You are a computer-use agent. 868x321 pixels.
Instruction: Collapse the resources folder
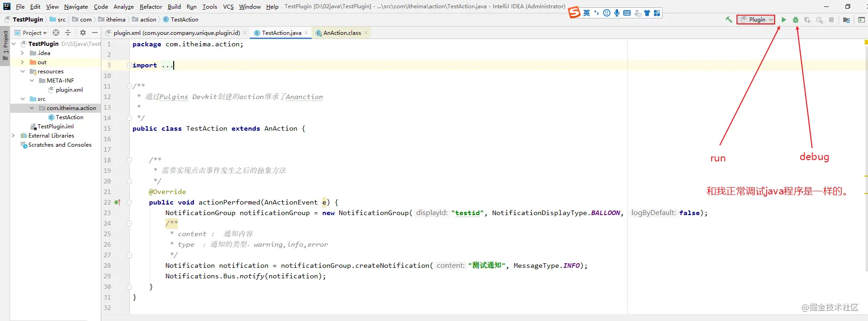pos(22,71)
